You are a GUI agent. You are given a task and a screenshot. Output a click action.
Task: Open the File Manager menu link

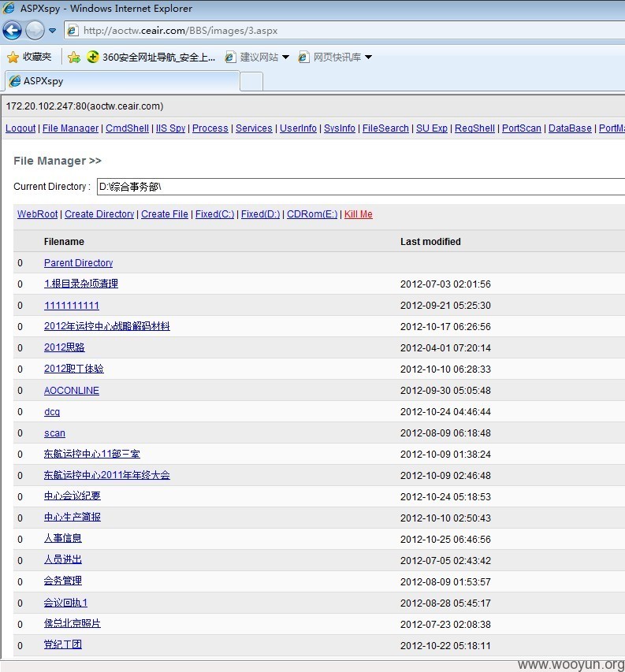point(70,128)
